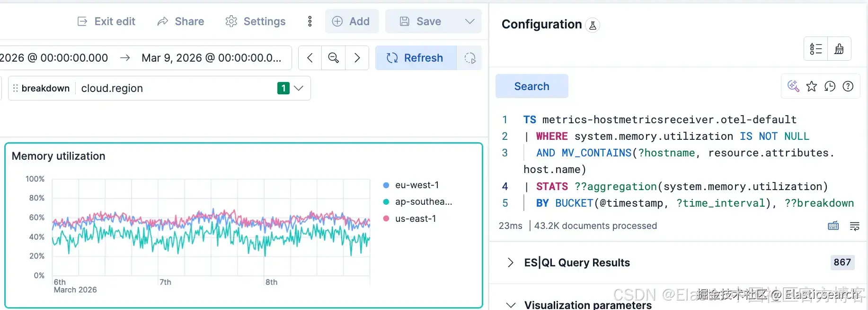The width and height of the screenshot is (868, 310).
Task: Click the AI query assistant magnifier icon
Action: coord(793,86)
